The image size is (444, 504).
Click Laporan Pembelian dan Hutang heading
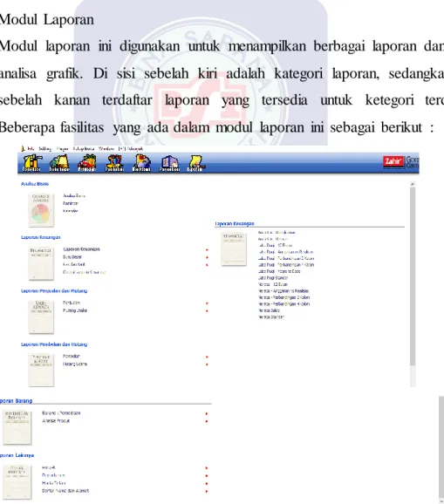tap(54, 344)
